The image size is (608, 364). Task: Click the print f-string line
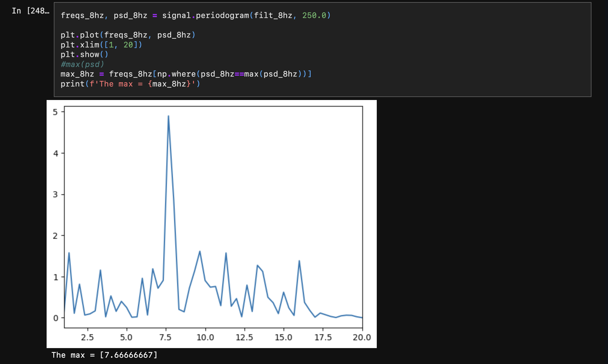tap(130, 84)
